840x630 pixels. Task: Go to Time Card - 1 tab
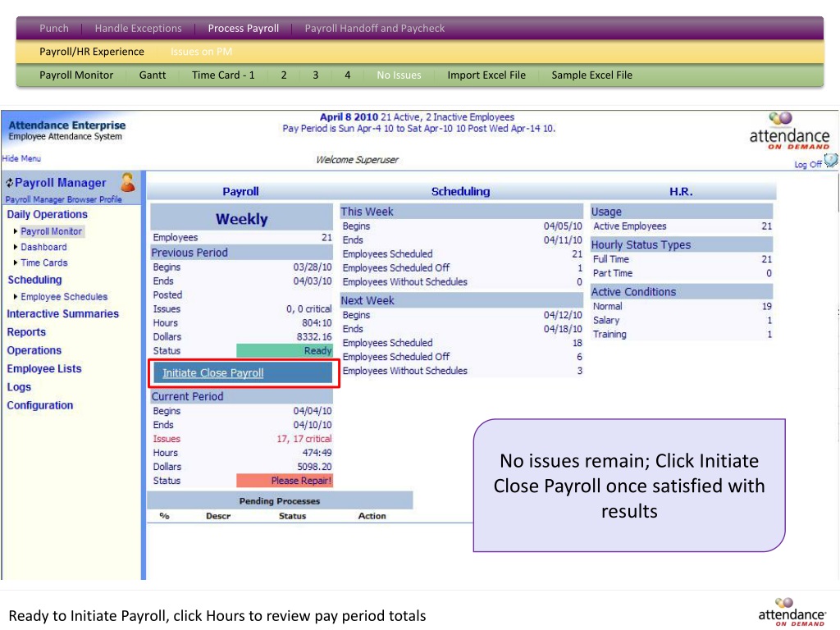[223, 75]
